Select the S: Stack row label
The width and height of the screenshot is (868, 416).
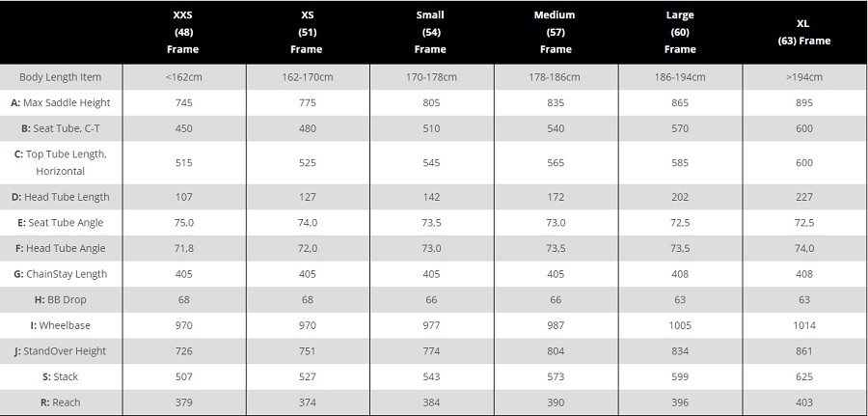click(61, 376)
